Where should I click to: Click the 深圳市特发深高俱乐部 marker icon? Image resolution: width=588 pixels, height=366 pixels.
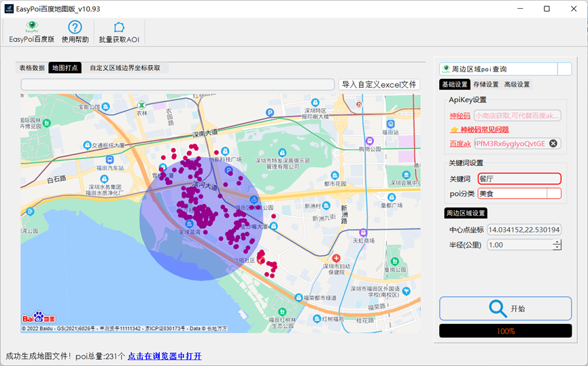[x=282, y=152]
